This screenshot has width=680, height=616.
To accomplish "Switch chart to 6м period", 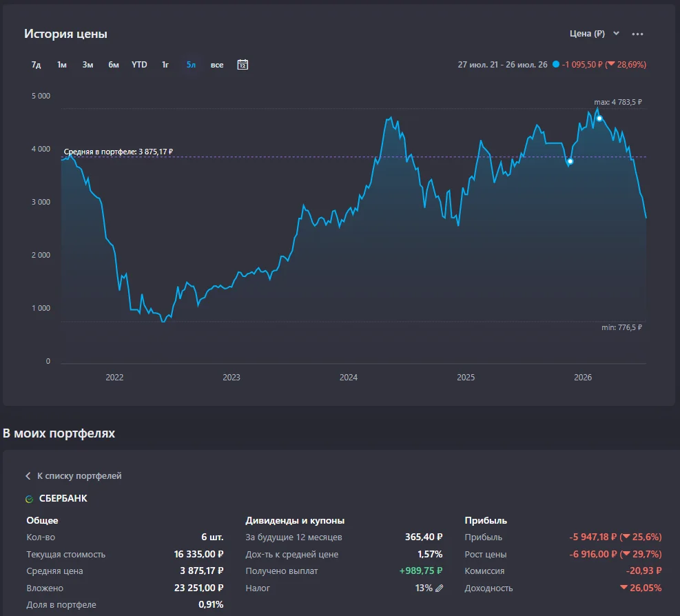I will [113, 65].
